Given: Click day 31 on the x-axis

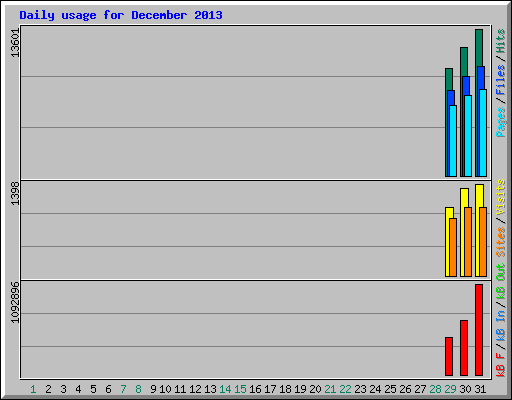Looking at the screenshot, I should click(480, 389).
